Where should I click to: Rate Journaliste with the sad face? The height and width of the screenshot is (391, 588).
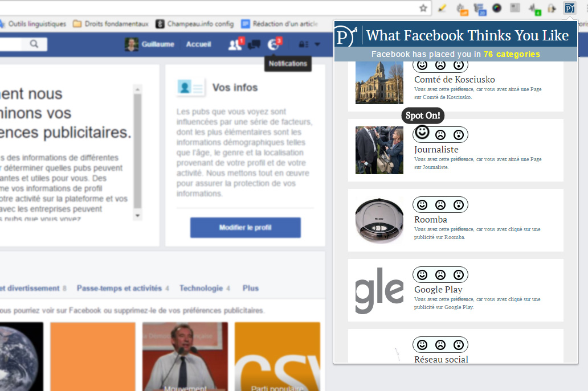(440, 135)
